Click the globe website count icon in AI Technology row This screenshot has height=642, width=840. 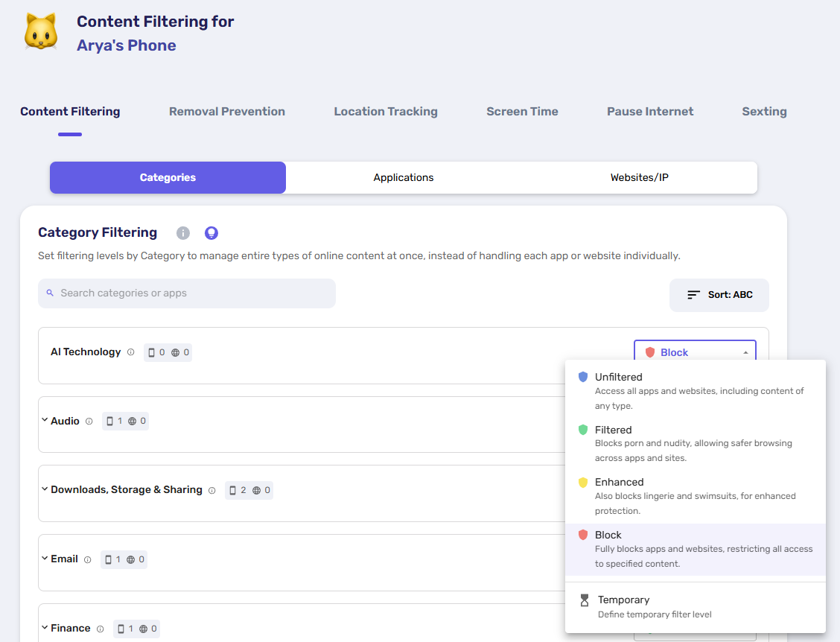pyautogui.click(x=175, y=352)
